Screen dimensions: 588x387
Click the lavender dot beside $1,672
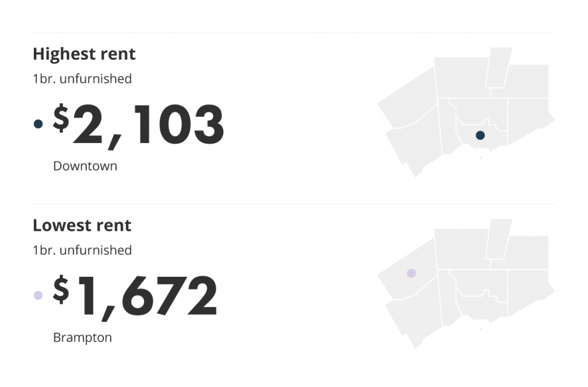[38, 296]
